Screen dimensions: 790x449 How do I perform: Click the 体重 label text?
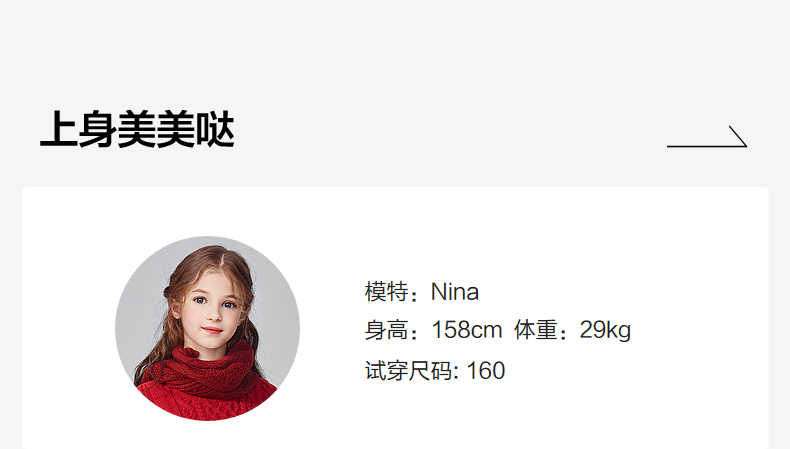tap(536, 331)
